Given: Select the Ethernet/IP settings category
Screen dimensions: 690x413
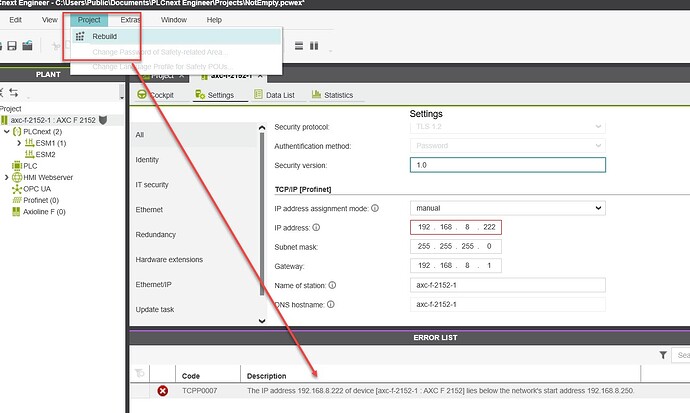Looking at the screenshot, I should [153, 285].
